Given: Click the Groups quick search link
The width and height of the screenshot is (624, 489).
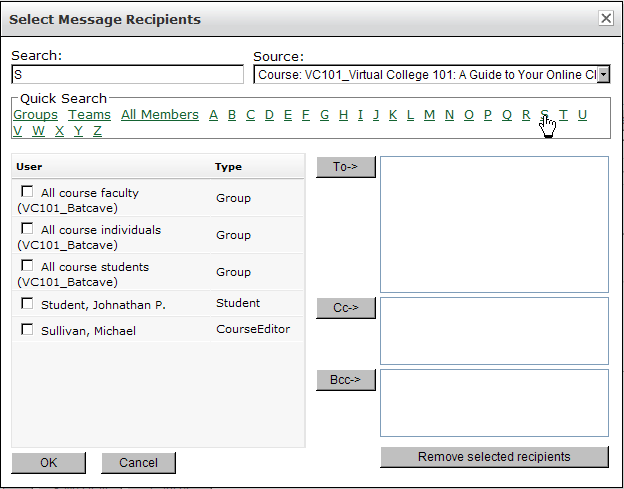Looking at the screenshot, I should (35, 115).
